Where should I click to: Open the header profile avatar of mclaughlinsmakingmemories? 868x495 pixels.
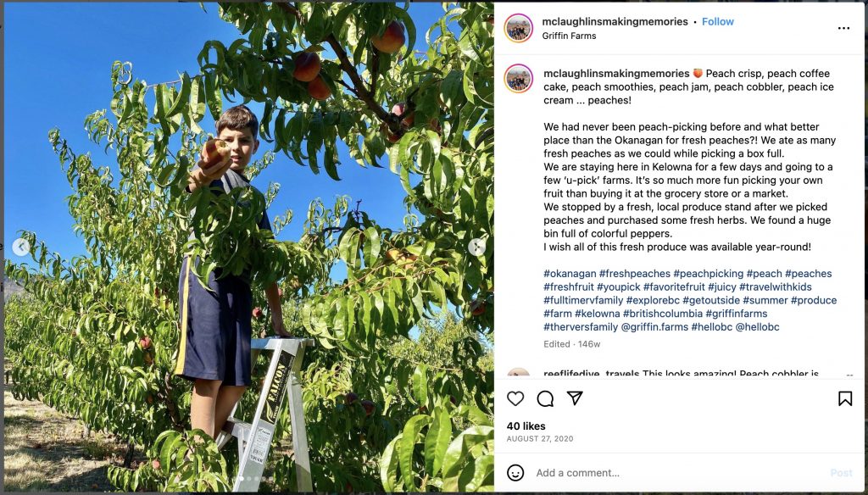coord(519,28)
